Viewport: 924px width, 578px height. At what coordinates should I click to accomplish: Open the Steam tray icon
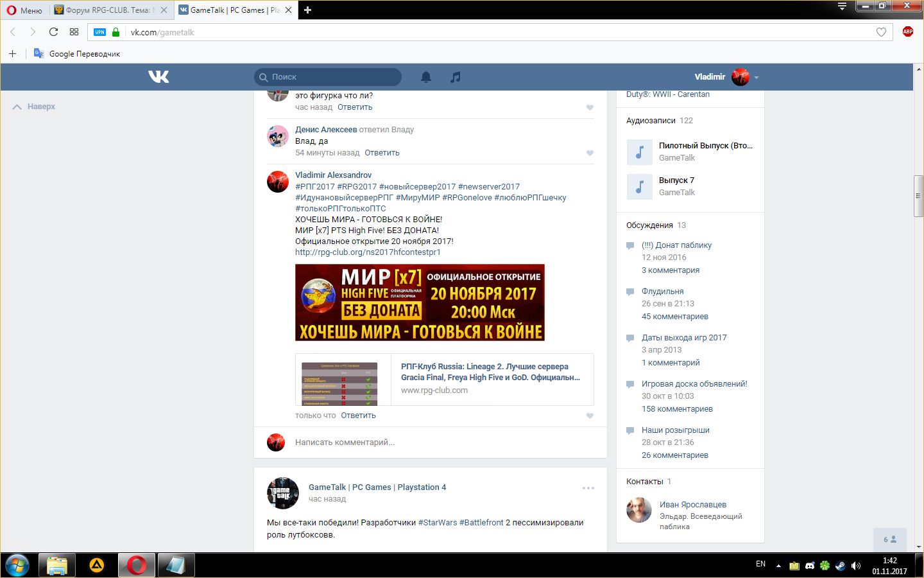[841, 566]
